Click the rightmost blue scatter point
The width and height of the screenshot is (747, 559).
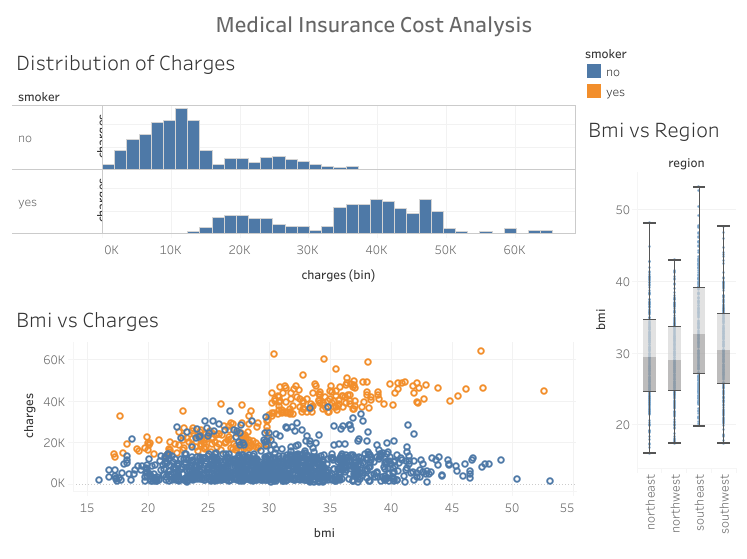[x=550, y=481]
